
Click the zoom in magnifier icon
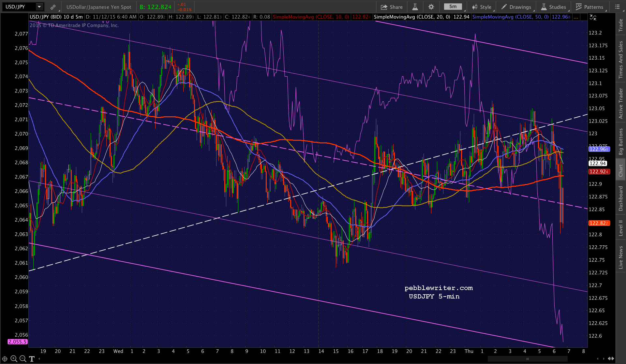click(14, 359)
